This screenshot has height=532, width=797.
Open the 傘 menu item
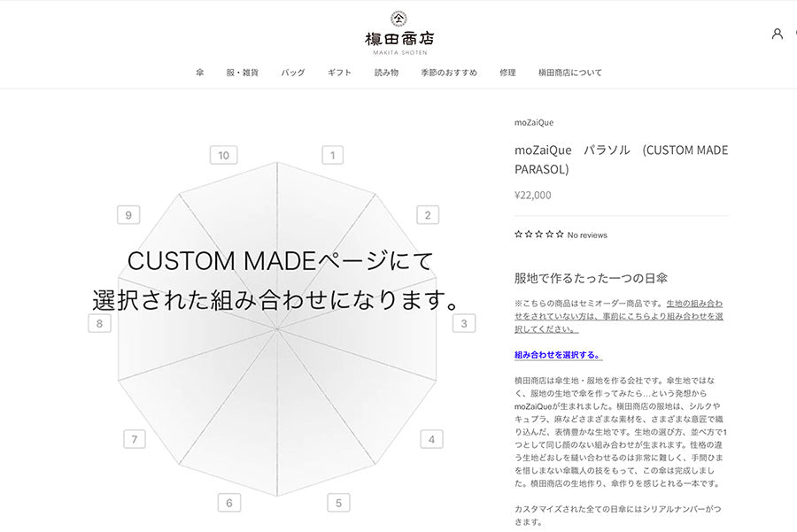coord(200,73)
